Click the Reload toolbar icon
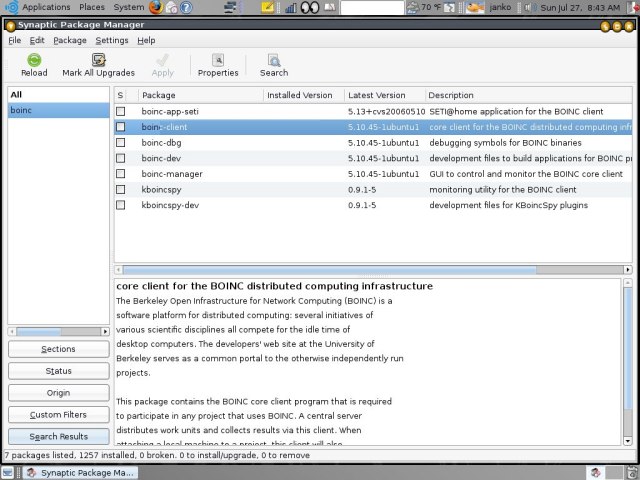Screen dimensions: 640x480 (34, 60)
